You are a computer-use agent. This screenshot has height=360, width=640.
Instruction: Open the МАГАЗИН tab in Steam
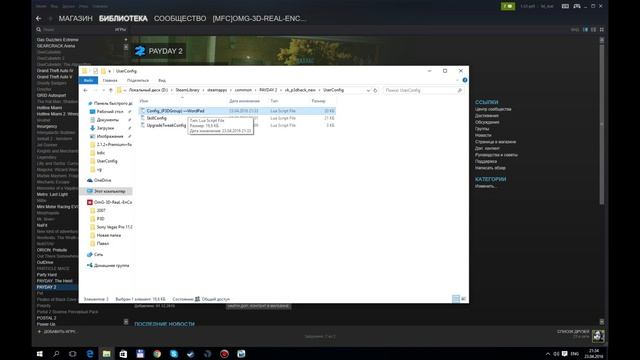(76, 18)
